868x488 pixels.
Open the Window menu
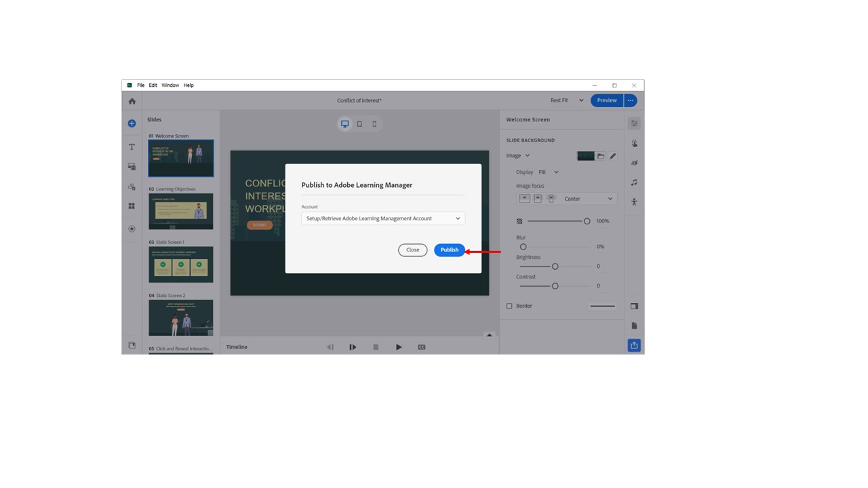[170, 85]
